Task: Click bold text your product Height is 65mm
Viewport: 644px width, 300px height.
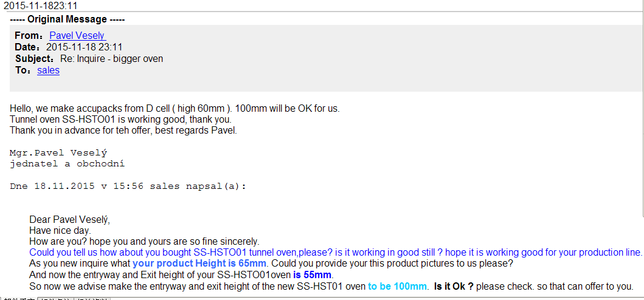Action: coord(199,264)
